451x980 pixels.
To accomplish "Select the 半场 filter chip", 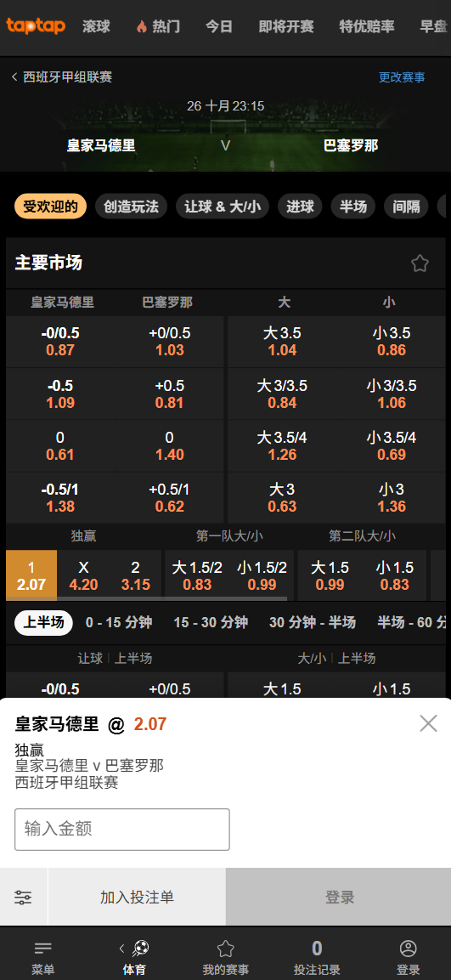I will click(x=353, y=207).
